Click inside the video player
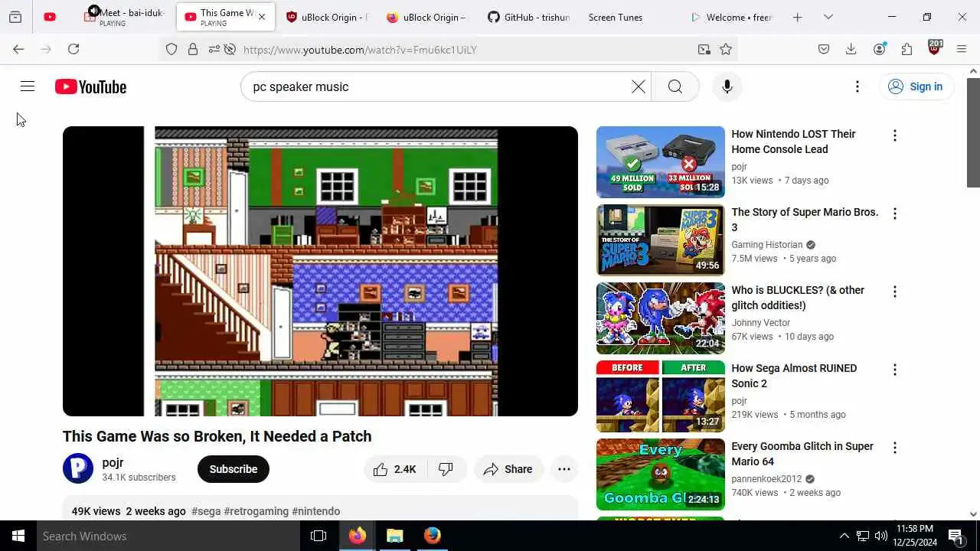Screen dimensions: 980x551 (x=320, y=271)
